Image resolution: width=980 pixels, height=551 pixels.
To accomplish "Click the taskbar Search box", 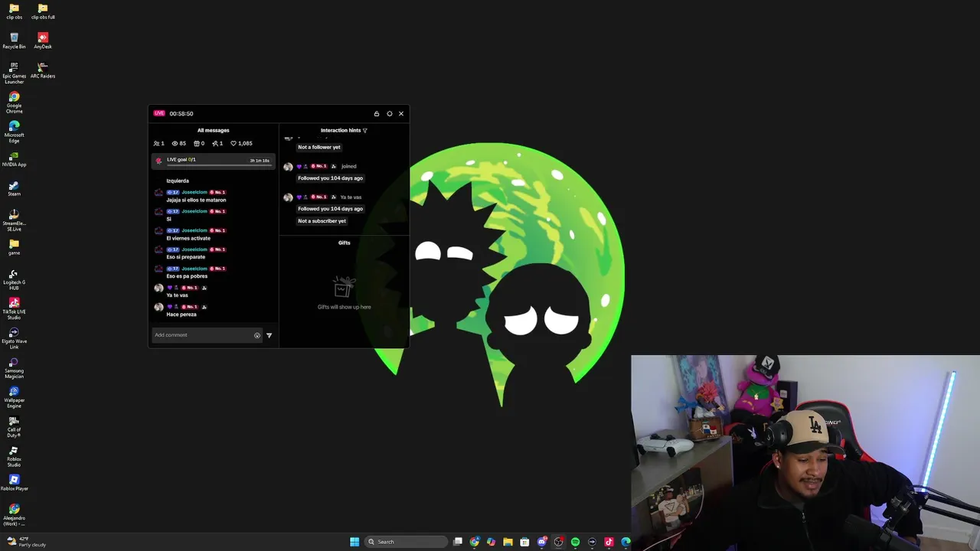I will coord(405,542).
